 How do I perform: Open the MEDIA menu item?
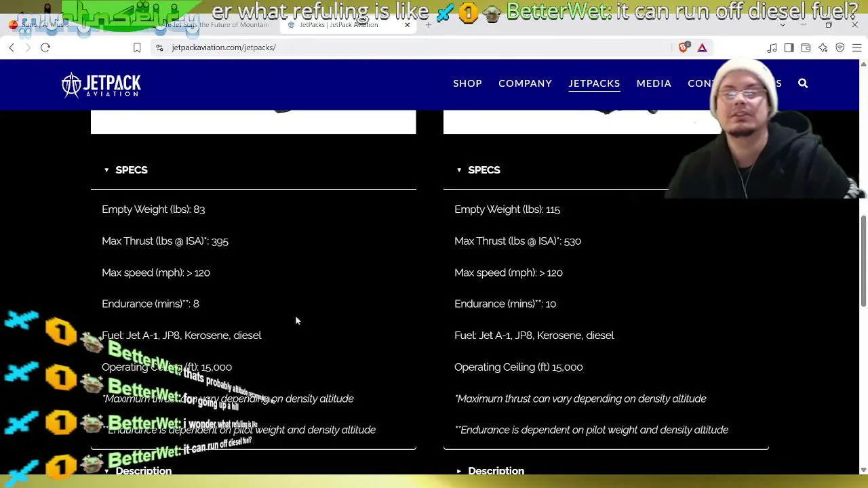(x=654, y=83)
